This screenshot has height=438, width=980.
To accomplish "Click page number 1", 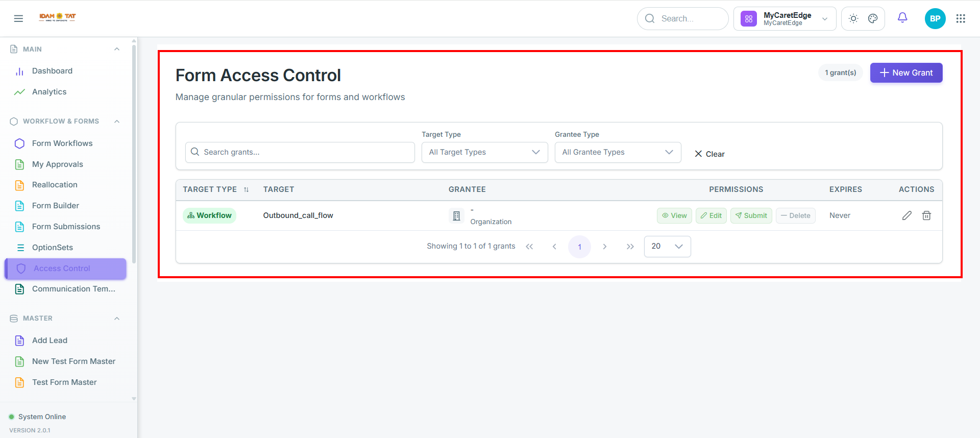I will pyautogui.click(x=579, y=247).
